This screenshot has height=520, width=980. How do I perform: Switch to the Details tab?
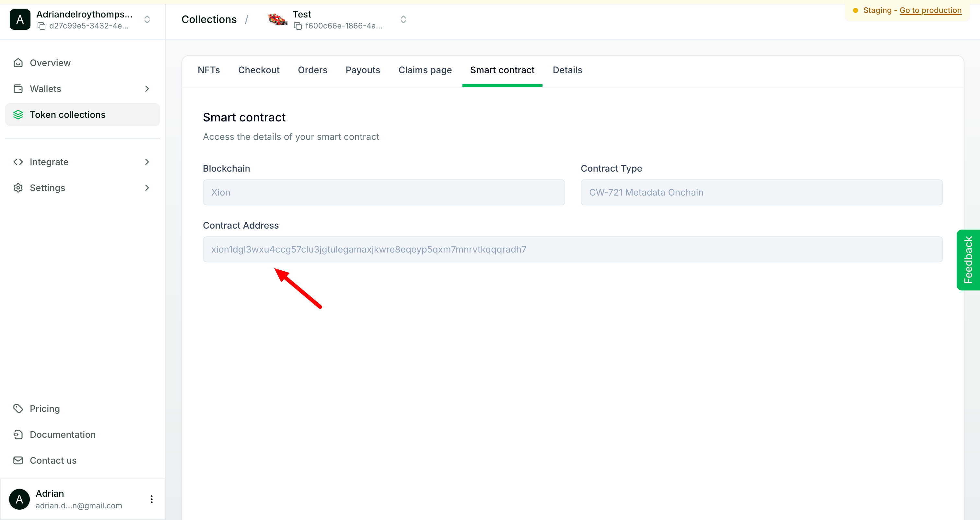(x=567, y=70)
